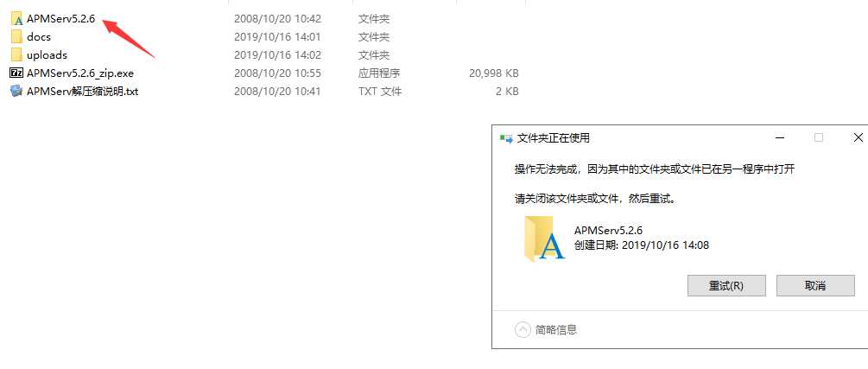Click dialog text 创建日期: 2019/10/16 14:08
Image resolution: width=868 pixels, height=369 pixels.
coord(642,245)
